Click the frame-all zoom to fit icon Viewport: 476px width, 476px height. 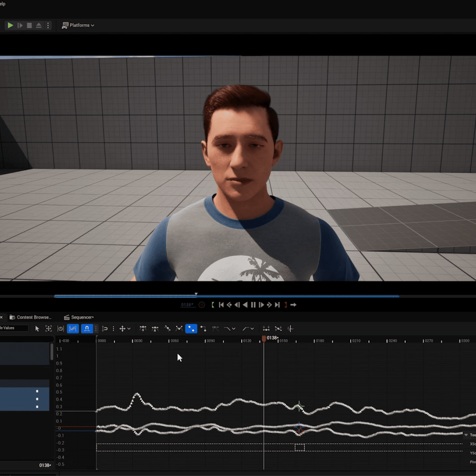click(48, 329)
